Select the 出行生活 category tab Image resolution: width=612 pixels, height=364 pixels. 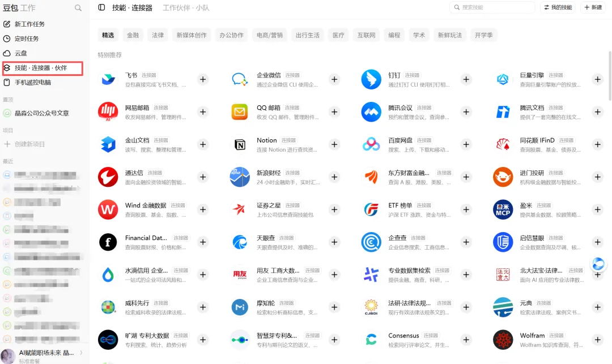point(308,35)
